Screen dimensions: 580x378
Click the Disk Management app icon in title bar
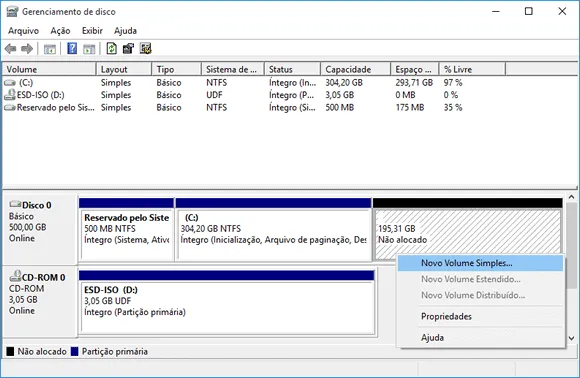pyautogui.click(x=12, y=11)
